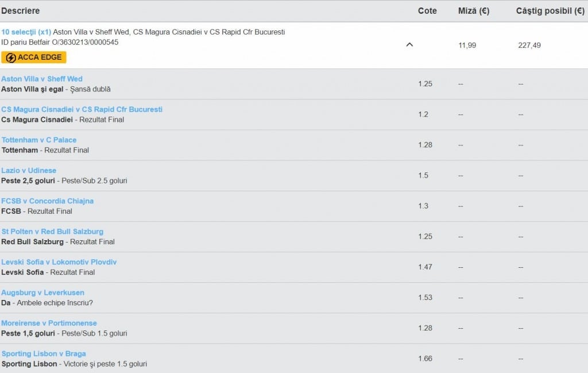Click the Câștig posibil (€) column header

point(550,11)
